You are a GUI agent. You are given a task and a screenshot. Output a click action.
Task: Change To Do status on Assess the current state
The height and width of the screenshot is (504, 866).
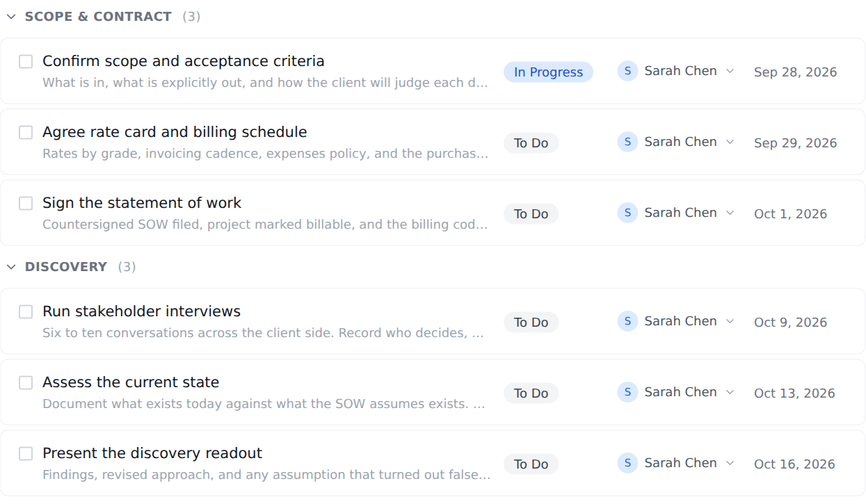531,393
